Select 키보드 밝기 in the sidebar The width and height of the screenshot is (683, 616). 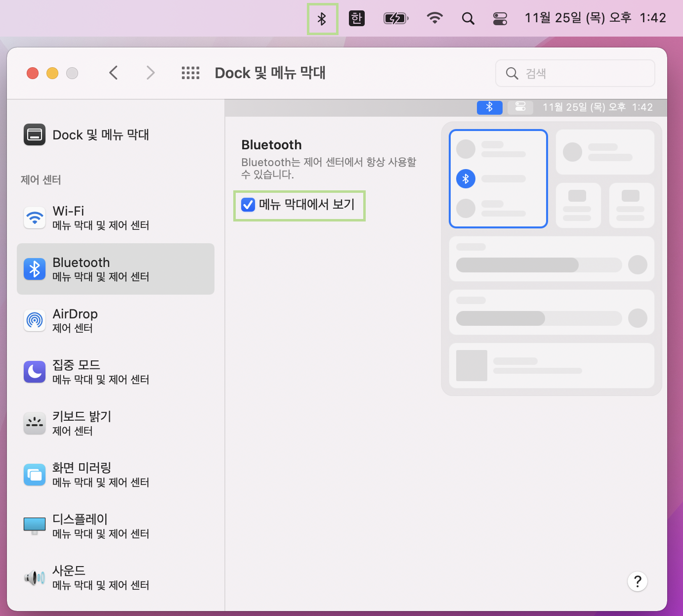116,423
